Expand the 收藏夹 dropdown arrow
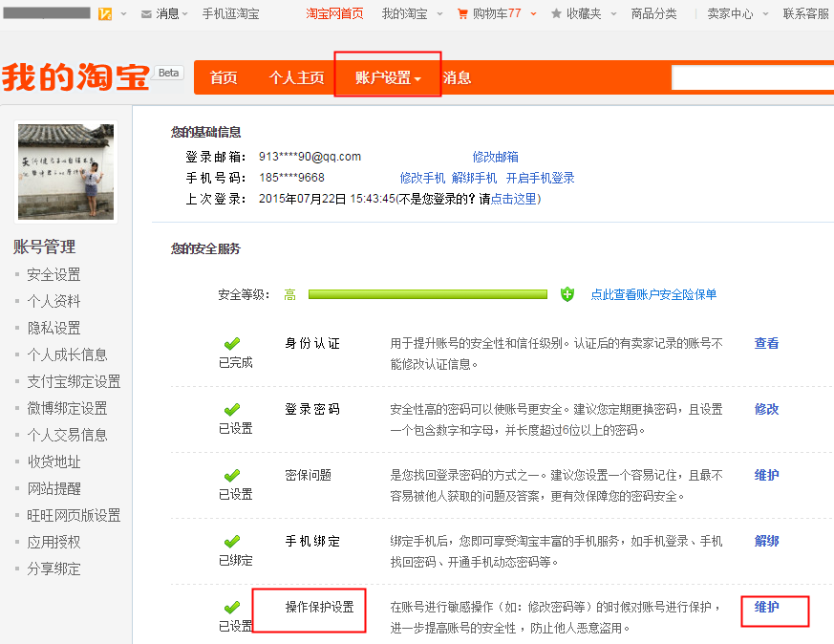The height and width of the screenshot is (644, 834). 613,14
